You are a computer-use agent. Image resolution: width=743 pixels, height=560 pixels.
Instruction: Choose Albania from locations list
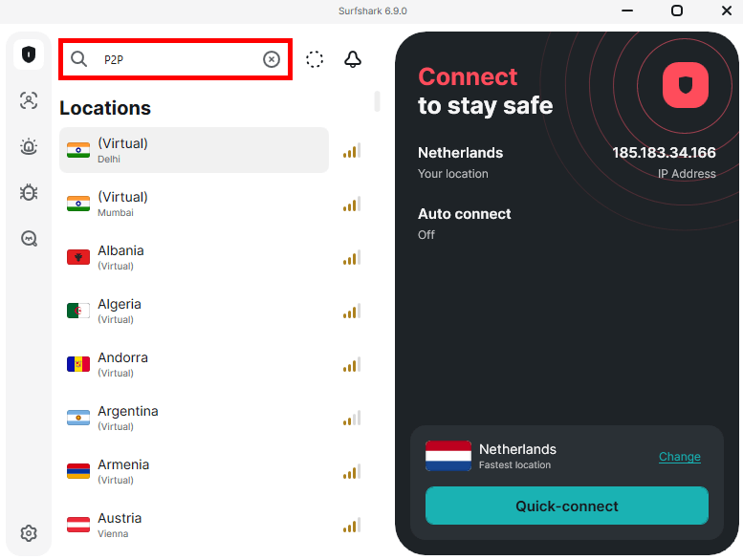pyautogui.click(x=194, y=257)
